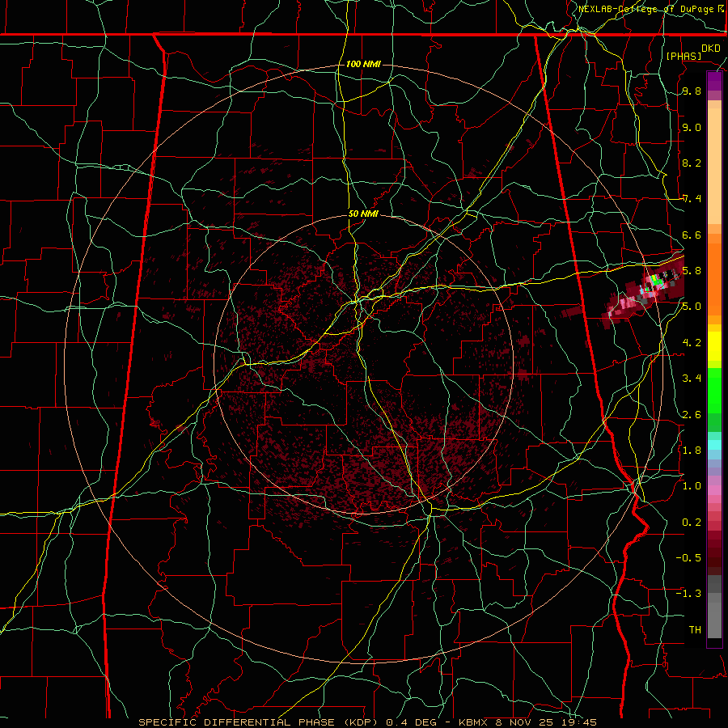Click the -1.3 value on the color scale
728x728 pixels.
pos(688,594)
